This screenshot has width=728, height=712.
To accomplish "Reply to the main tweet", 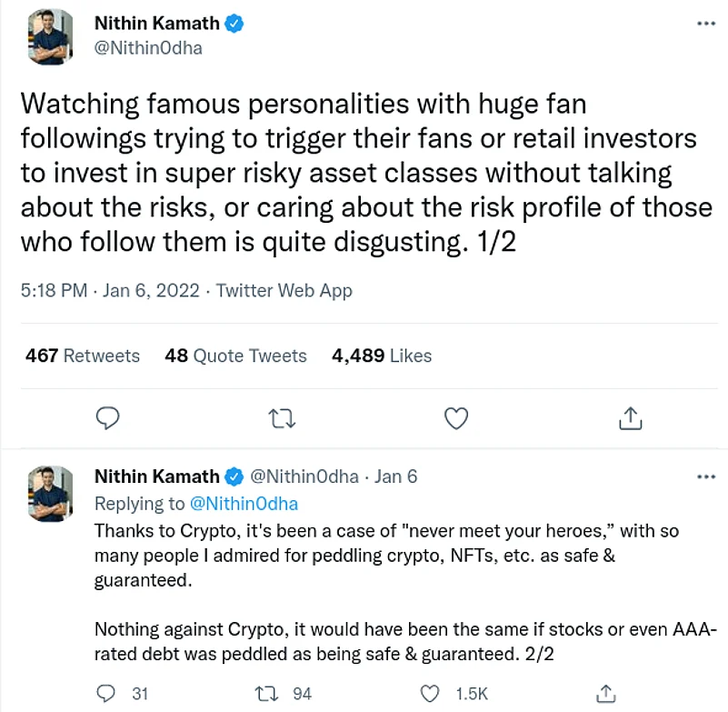I will 108,417.
